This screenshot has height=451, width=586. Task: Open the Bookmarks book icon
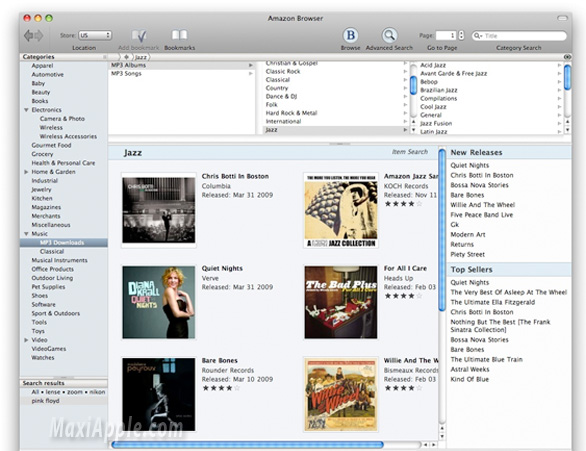tap(179, 35)
